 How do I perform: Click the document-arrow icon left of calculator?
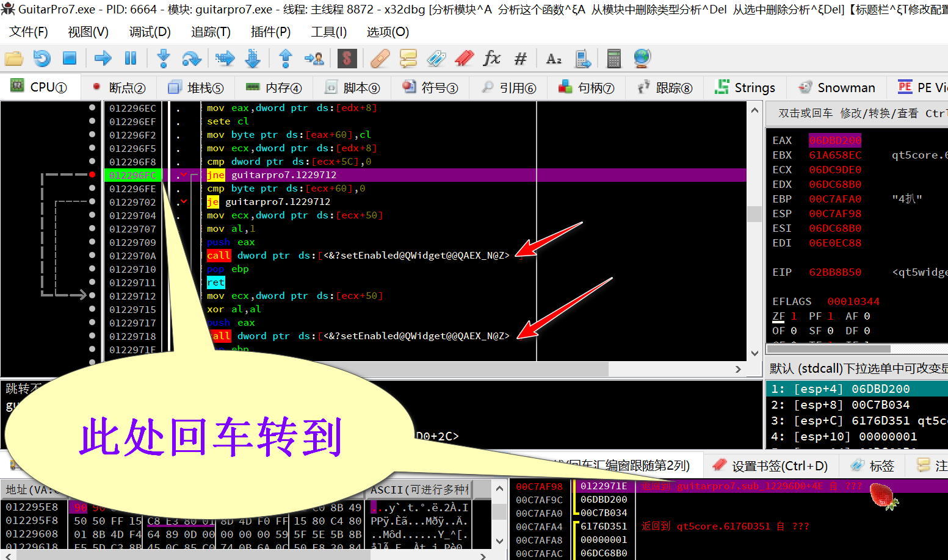click(x=583, y=59)
